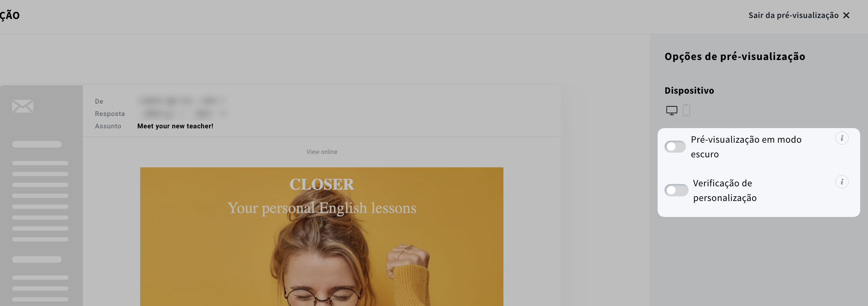
Task: Click the Pré-visualização em modo escuro label
Action: [746, 147]
